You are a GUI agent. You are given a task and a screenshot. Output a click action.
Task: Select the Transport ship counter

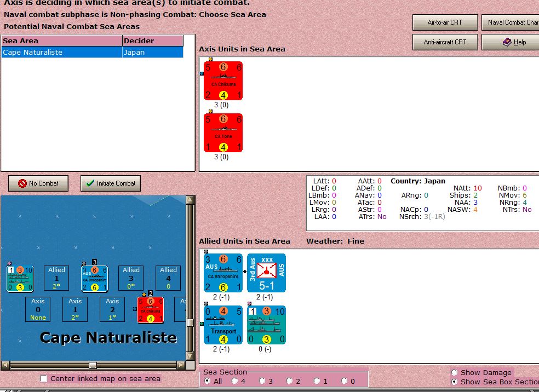pos(223,325)
